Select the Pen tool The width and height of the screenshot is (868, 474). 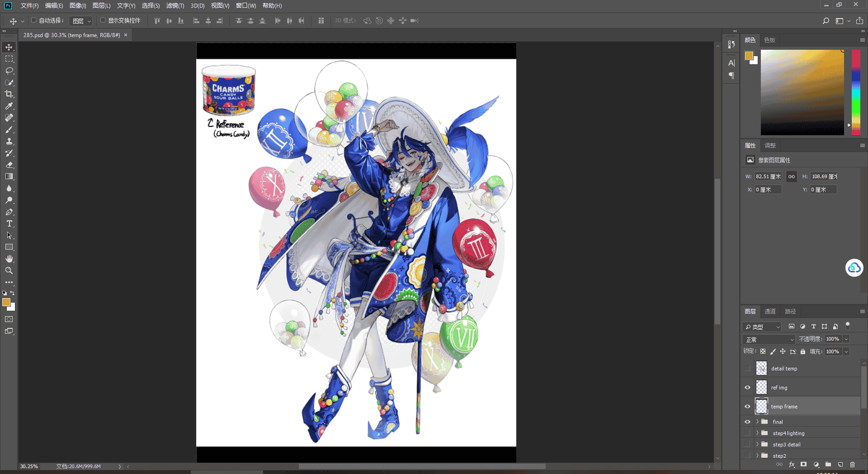(x=9, y=212)
